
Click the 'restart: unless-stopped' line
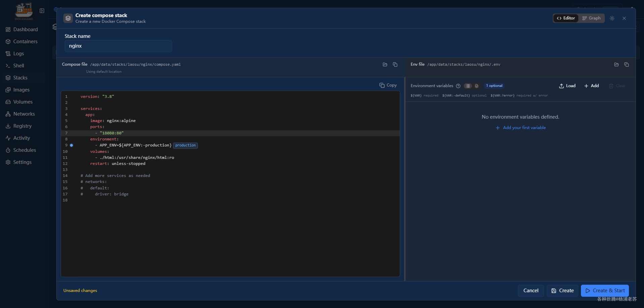[x=118, y=164]
